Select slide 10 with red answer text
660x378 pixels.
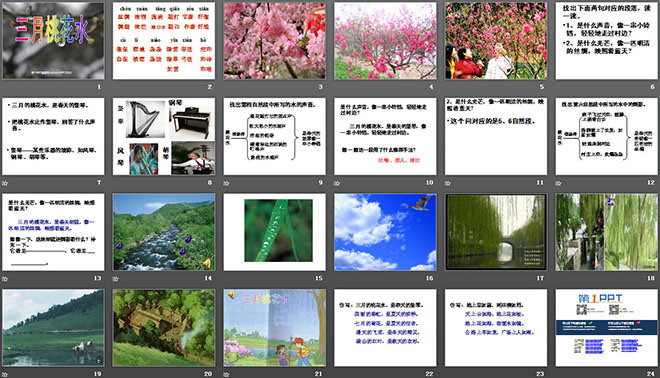(385, 136)
